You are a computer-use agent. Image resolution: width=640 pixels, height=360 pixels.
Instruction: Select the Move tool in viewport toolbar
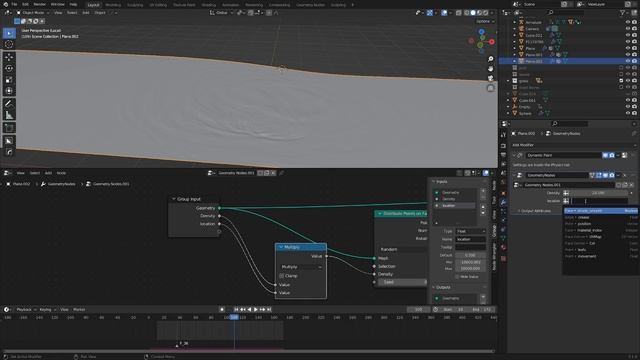[x=9, y=57]
